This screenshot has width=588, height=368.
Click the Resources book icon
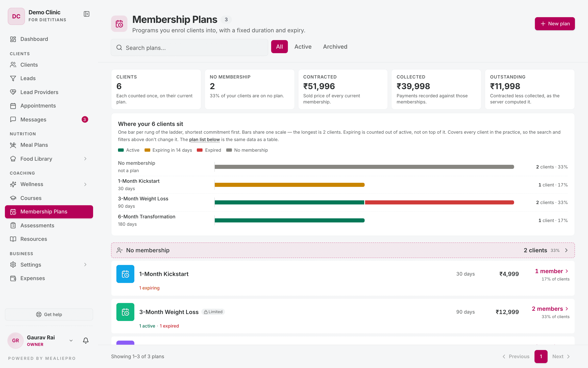coord(13,239)
